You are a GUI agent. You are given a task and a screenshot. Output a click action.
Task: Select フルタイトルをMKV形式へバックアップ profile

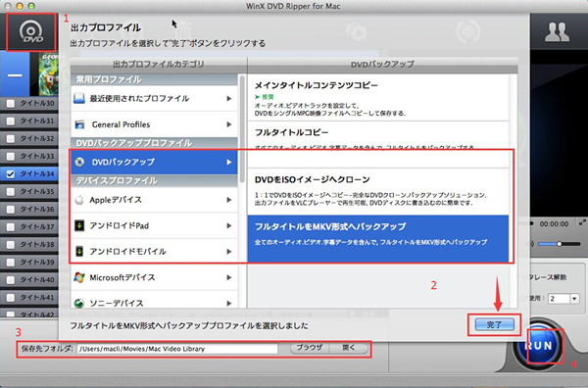[x=378, y=238]
